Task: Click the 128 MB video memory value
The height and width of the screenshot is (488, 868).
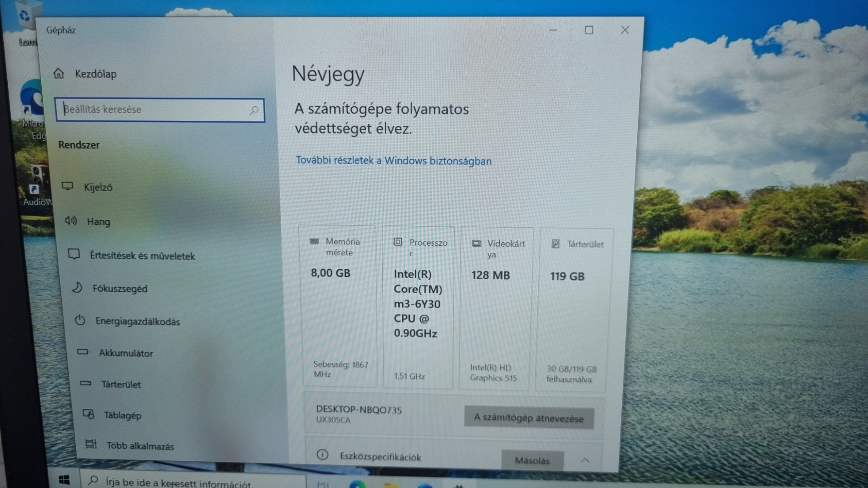Action: 491,275
